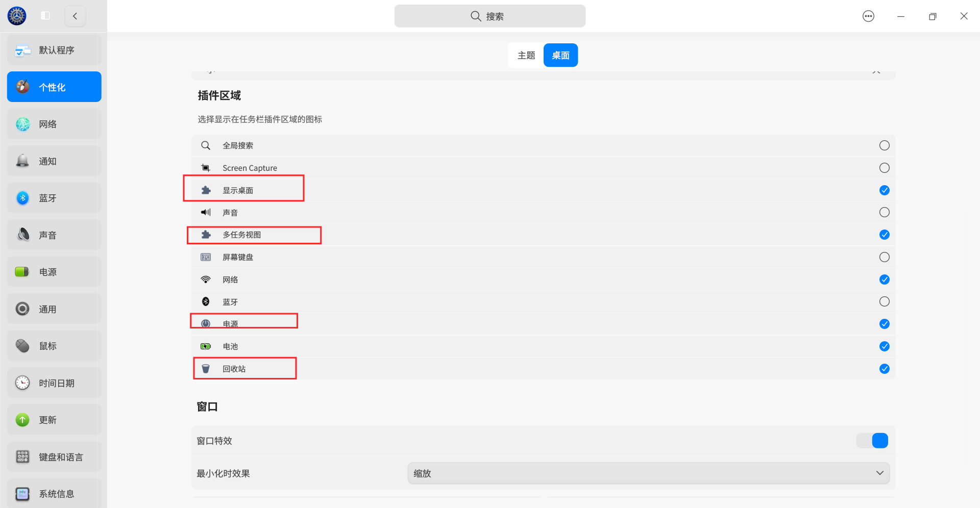The image size is (980, 508).
Task: Open Update (更新) settings in the sidebar
Action: (x=54, y=420)
